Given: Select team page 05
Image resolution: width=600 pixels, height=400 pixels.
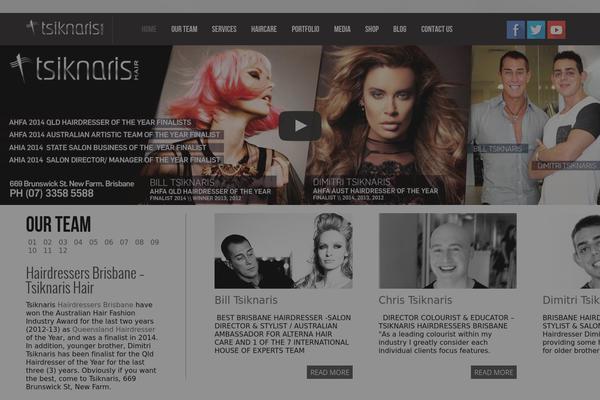Looking at the screenshot, I should pos(93,242).
